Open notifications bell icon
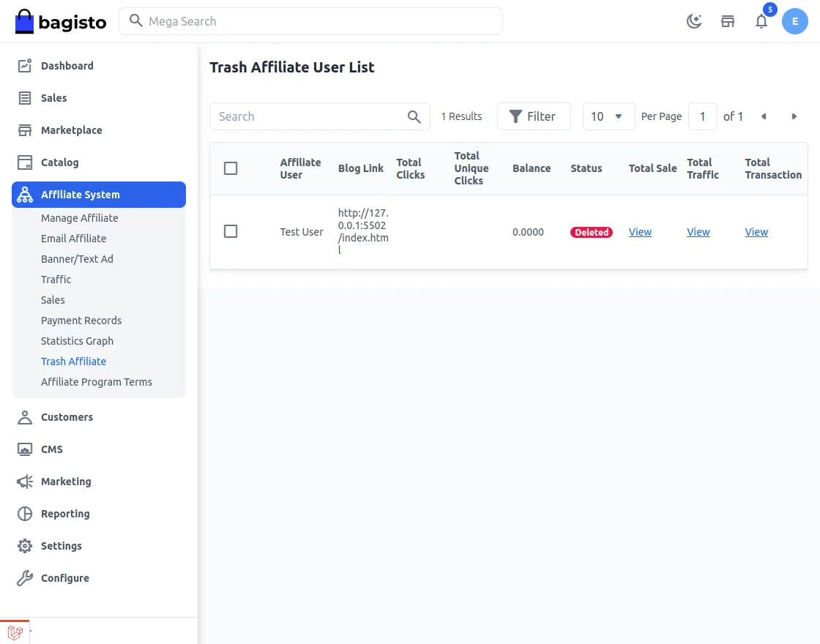 tap(761, 21)
